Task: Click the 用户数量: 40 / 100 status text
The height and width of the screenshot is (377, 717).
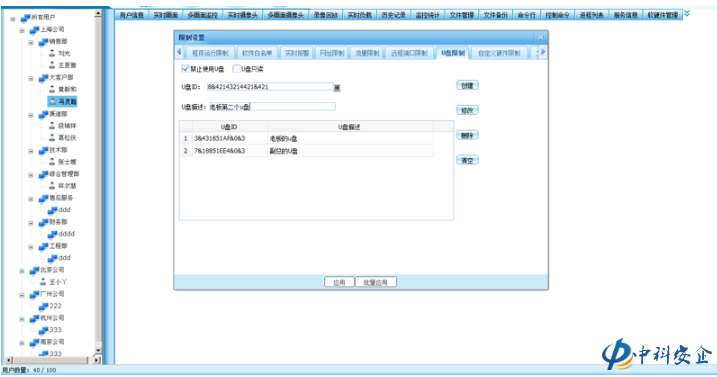Action: 29,370
